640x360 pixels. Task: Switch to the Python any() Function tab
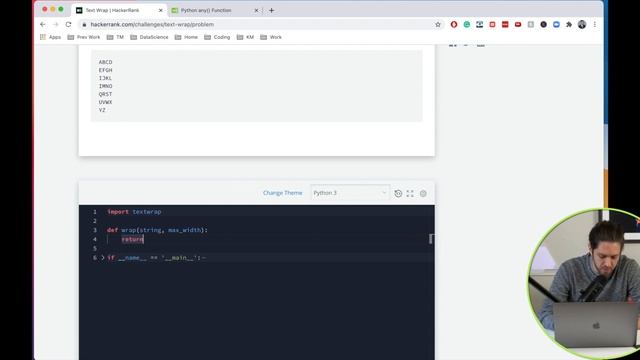(x=215, y=10)
